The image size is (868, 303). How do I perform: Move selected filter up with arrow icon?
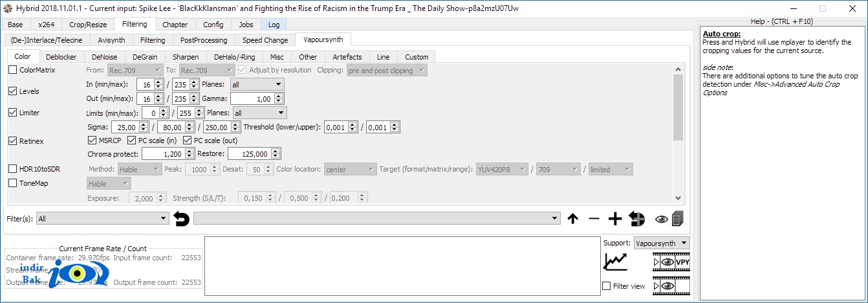[572, 219]
